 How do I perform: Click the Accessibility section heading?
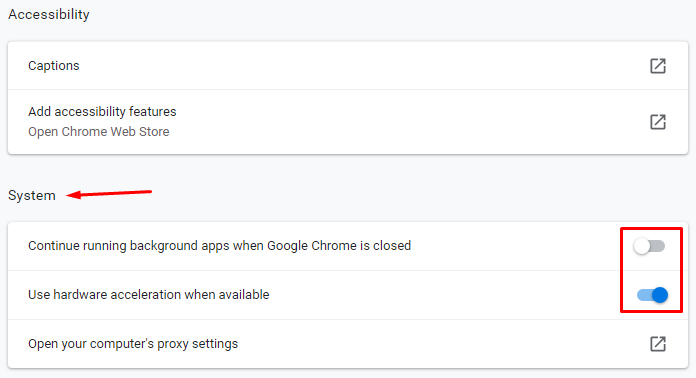(49, 14)
